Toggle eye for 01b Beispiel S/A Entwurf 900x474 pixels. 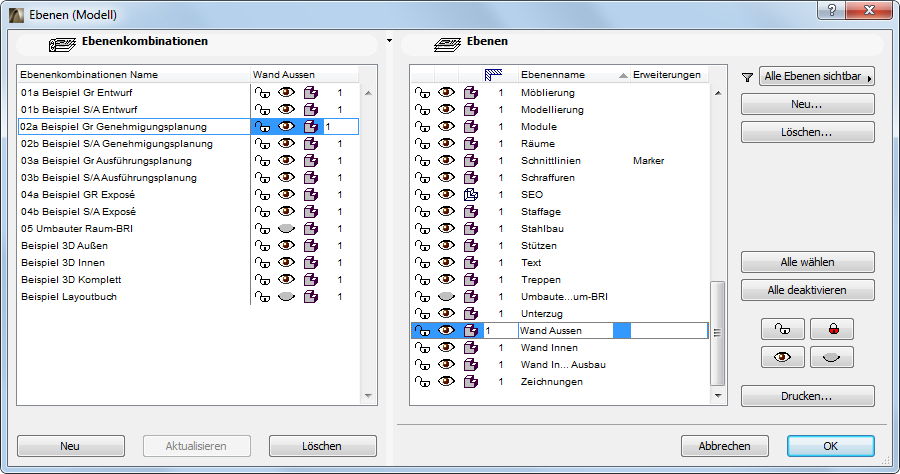click(286, 109)
